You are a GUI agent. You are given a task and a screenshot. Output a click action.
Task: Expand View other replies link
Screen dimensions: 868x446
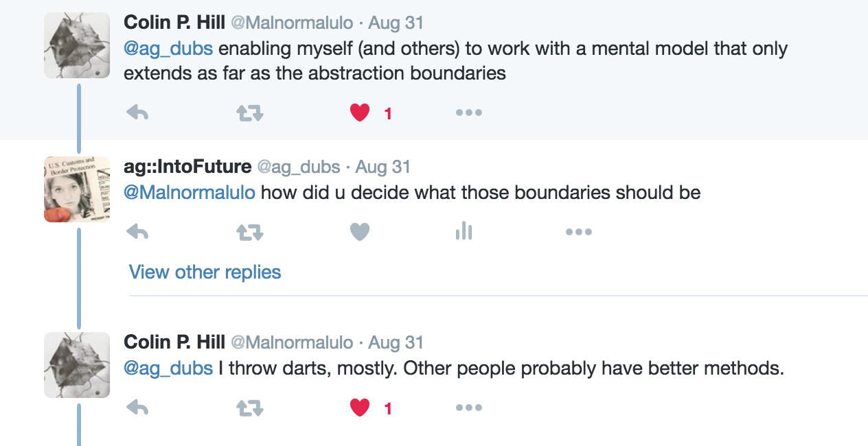coord(205,272)
